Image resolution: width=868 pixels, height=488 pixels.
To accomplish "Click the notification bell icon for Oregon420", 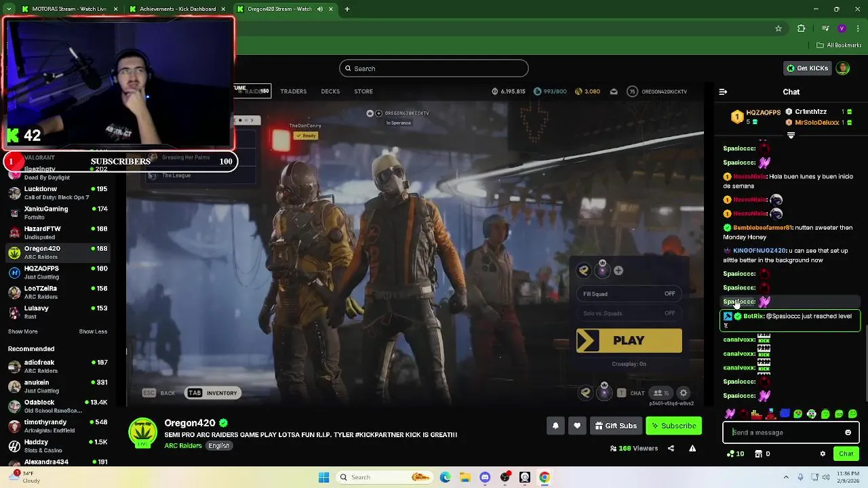I will [555, 426].
